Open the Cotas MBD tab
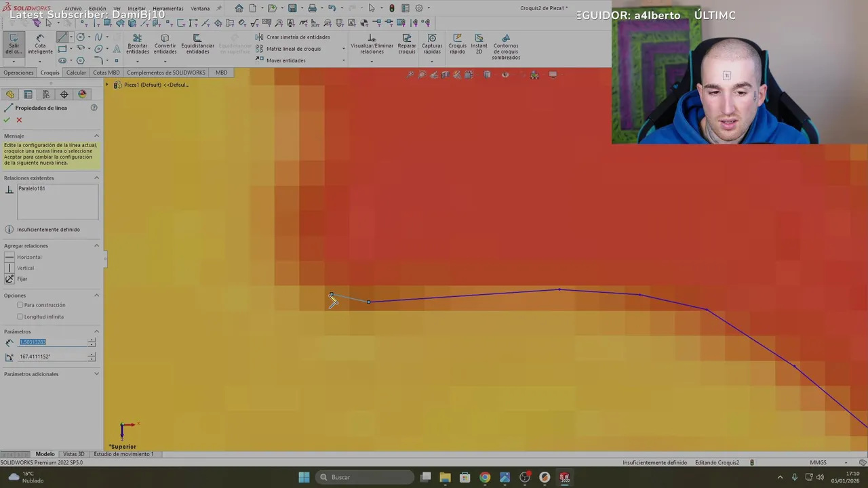 point(106,73)
